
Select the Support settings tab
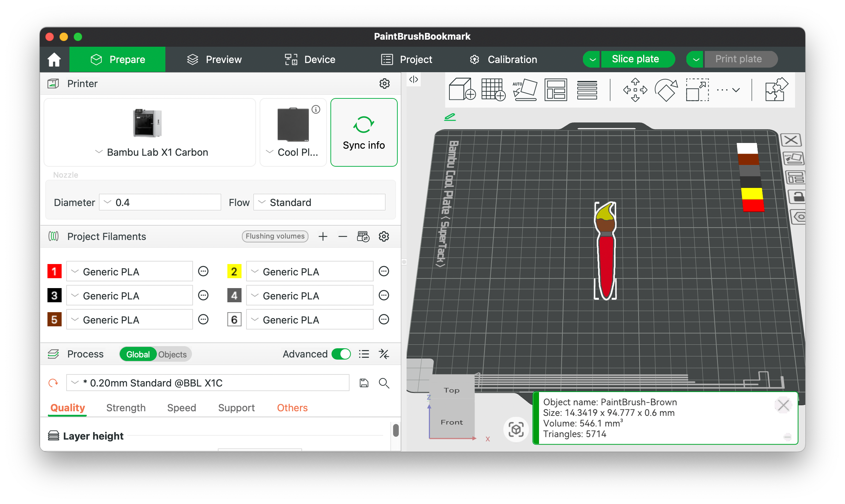pyautogui.click(x=236, y=408)
